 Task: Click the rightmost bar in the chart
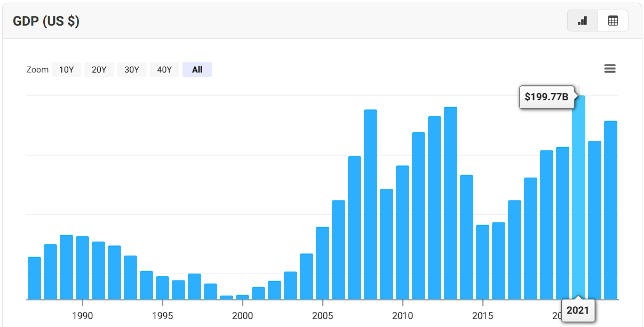coord(610,210)
